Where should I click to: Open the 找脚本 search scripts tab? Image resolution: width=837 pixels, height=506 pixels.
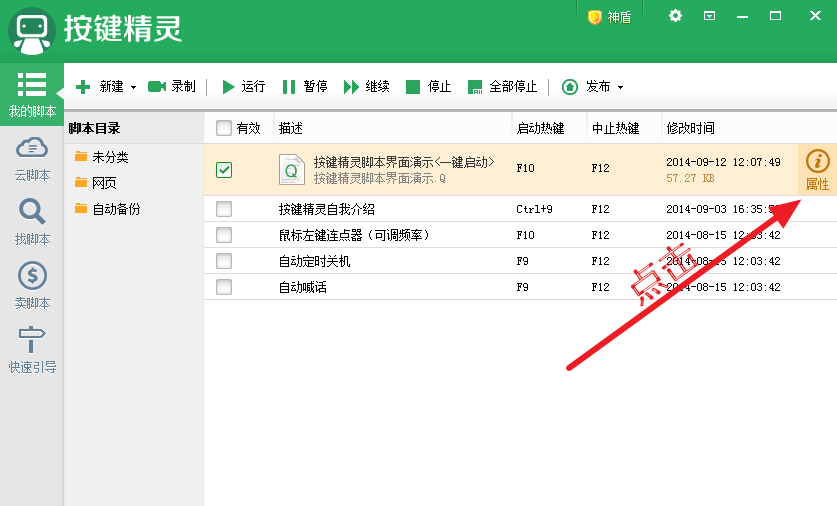(x=32, y=223)
